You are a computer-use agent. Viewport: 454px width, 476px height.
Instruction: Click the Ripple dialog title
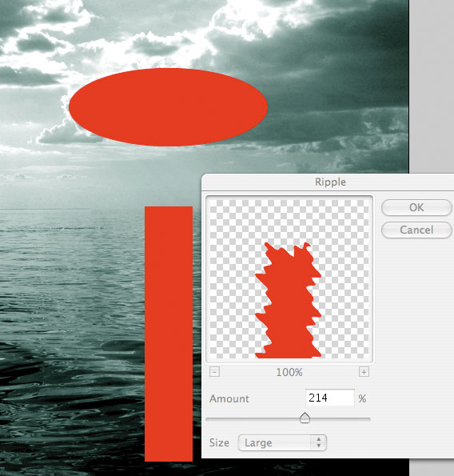tap(330, 182)
